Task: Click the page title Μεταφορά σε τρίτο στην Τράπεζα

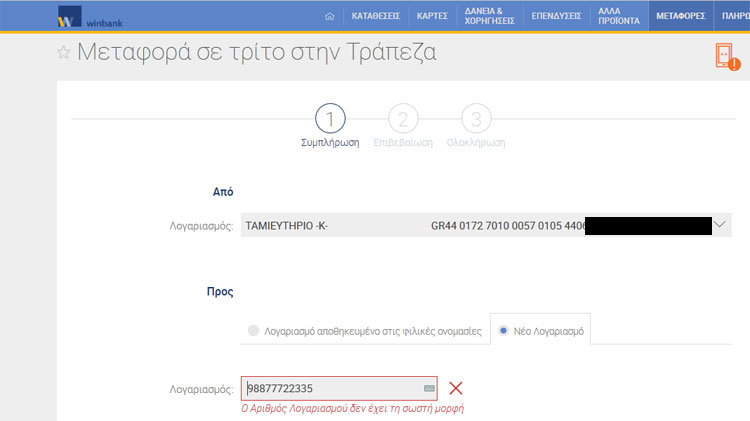Action: [257, 52]
